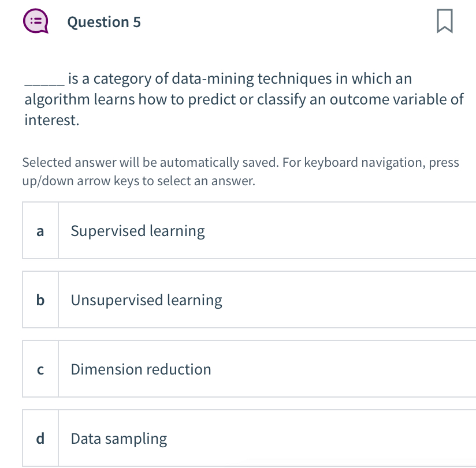Select the letter badge 'a' next to Supervised learning
This screenshot has height=468, width=476.
click(40, 230)
